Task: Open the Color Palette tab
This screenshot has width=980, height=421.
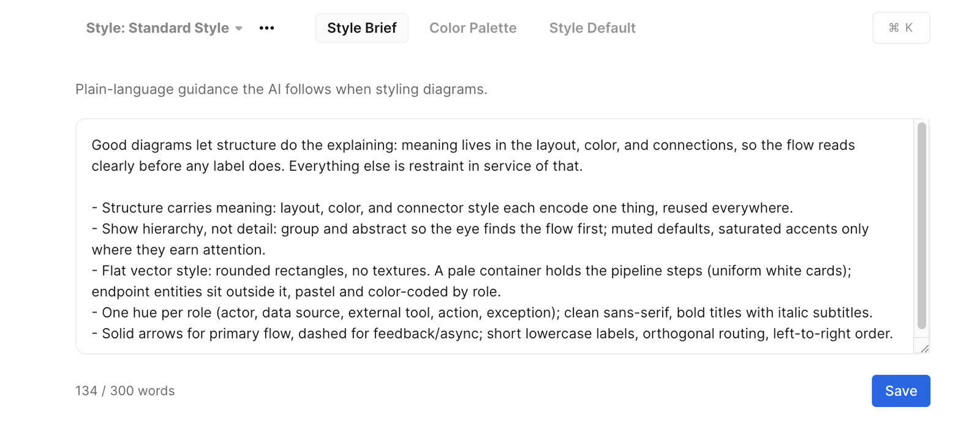Action: point(473,28)
